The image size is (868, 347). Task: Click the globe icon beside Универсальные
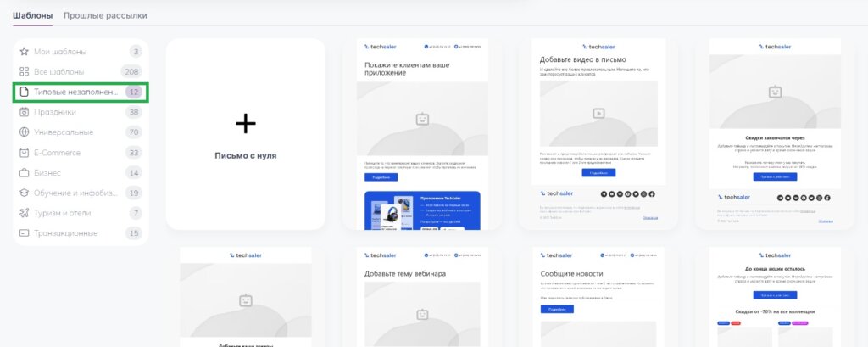pos(24,132)
